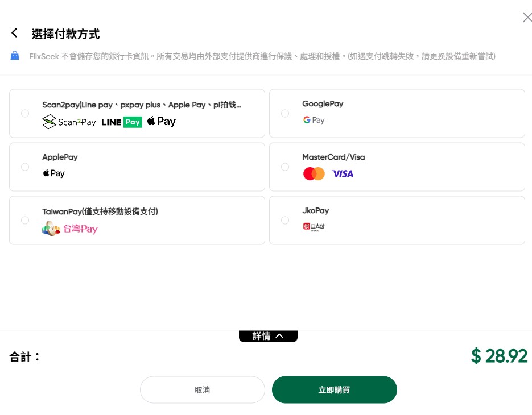This screenshot has width=532, height=415.
Task: Click the JkoPay label text
Action: (316, 210)
